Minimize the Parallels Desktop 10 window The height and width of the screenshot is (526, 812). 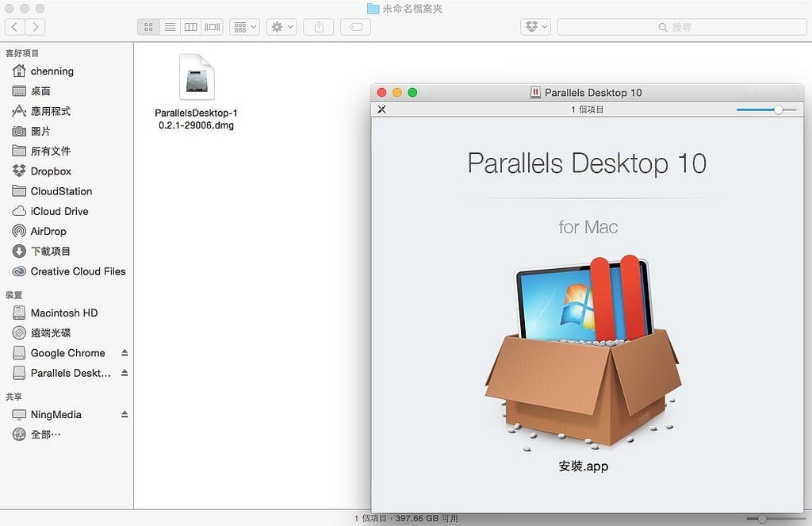tap(397, 92)
